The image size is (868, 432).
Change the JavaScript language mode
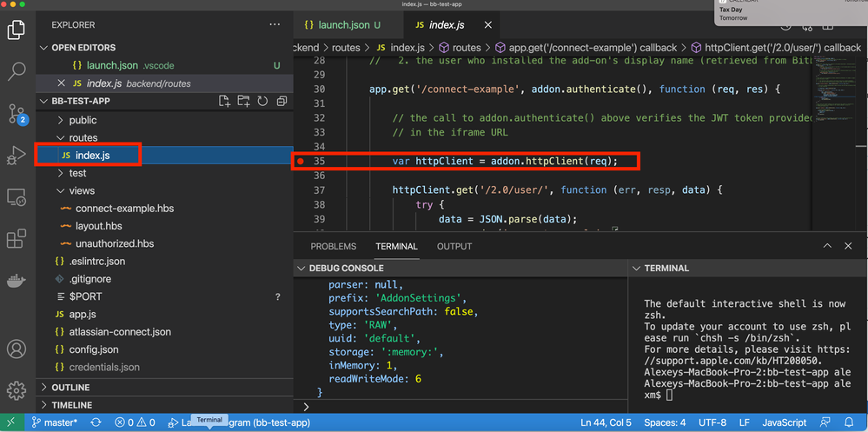(x=784, y=422)
